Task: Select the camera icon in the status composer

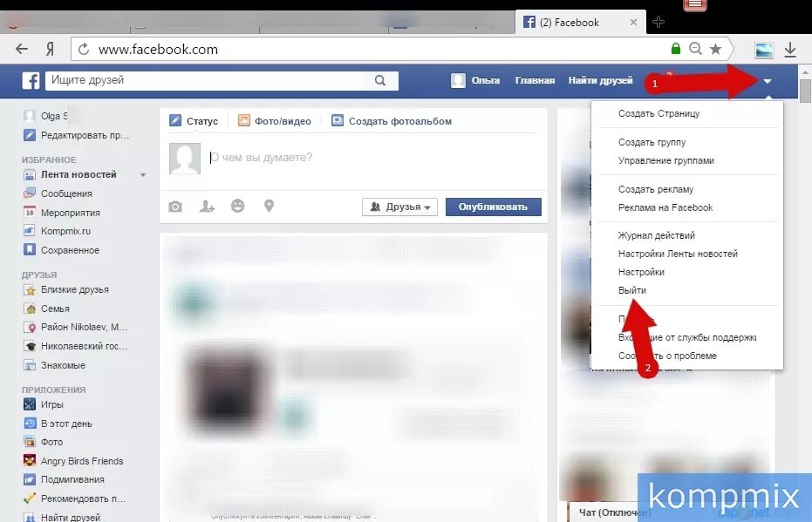Action: coord(175,206)
